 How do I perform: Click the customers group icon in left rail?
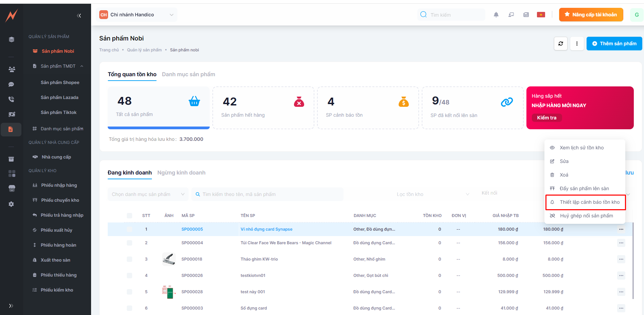[12, 69]
